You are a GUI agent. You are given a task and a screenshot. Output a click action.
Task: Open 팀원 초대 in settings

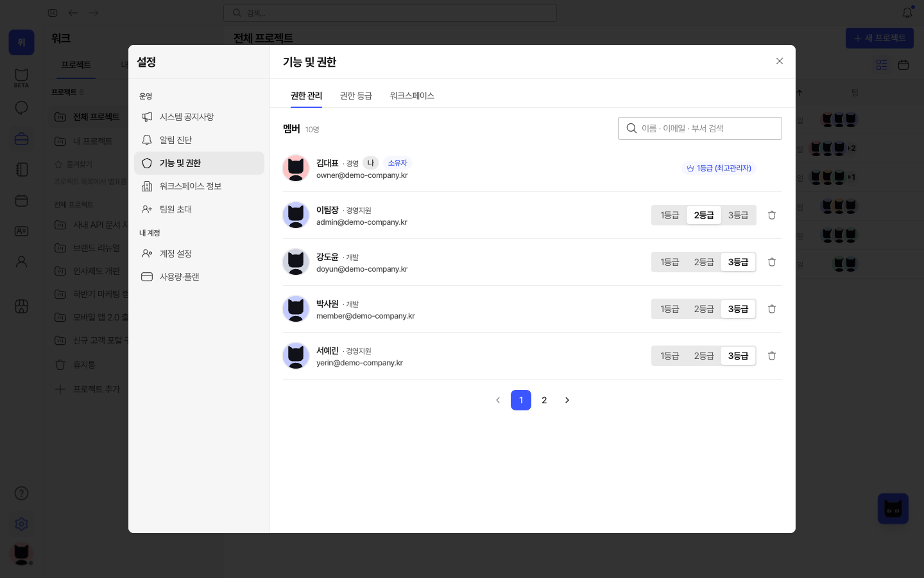coord(199,209)
